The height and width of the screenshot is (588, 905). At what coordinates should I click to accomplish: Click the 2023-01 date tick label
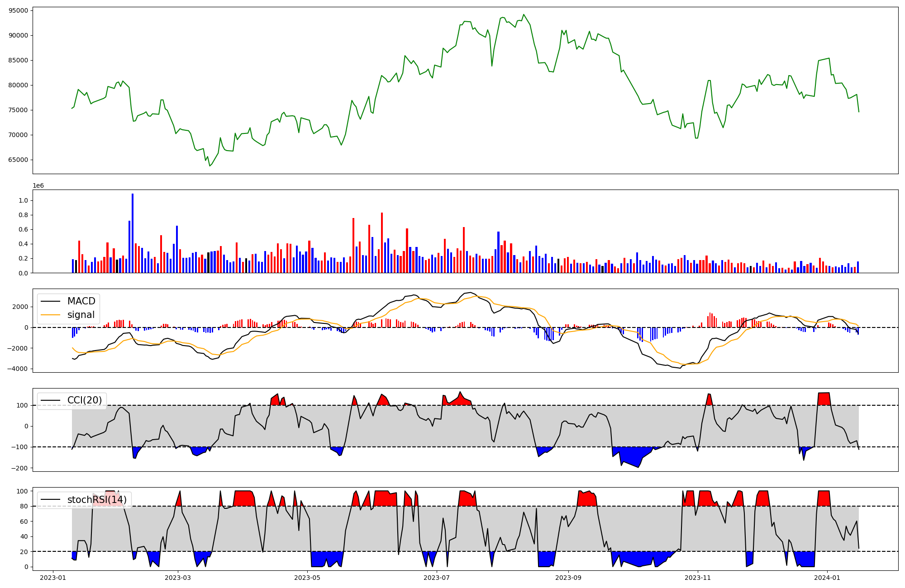point(53,578)
